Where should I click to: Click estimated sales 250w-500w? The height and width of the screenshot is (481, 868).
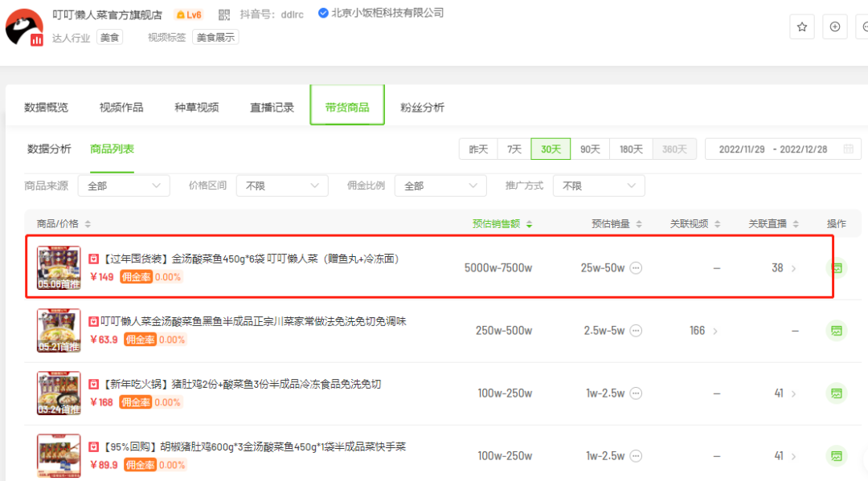[x=504, y=331]
